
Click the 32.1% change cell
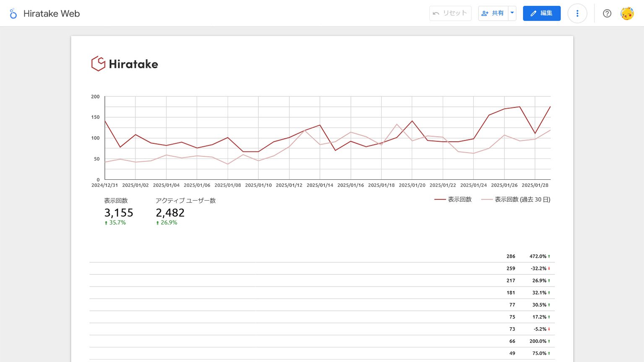coord(541,293)
